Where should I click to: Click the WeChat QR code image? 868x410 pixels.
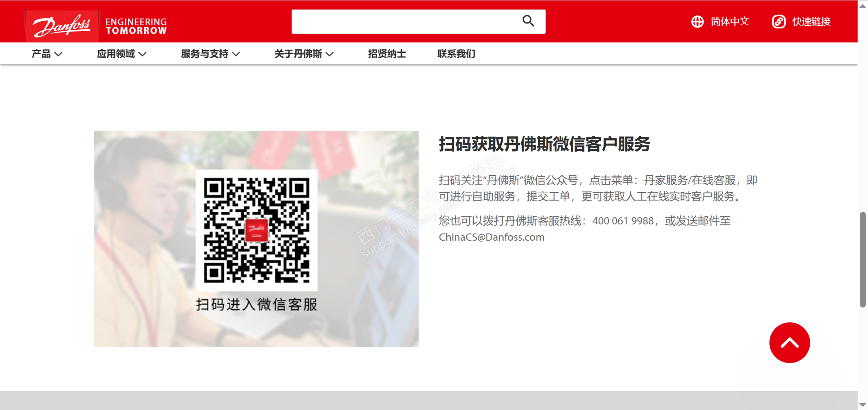coord(256,230)
